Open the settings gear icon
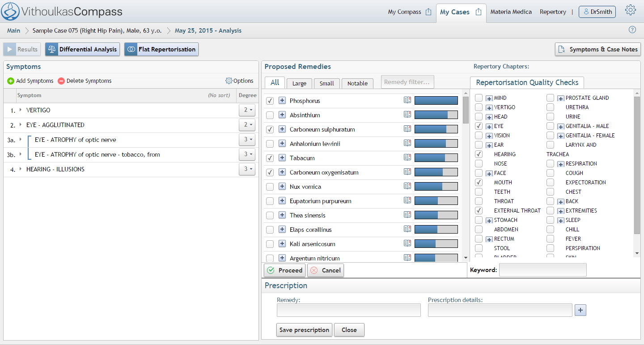Image resolution: width=644 pixels, height=345 pixels. tap(631, 10)
